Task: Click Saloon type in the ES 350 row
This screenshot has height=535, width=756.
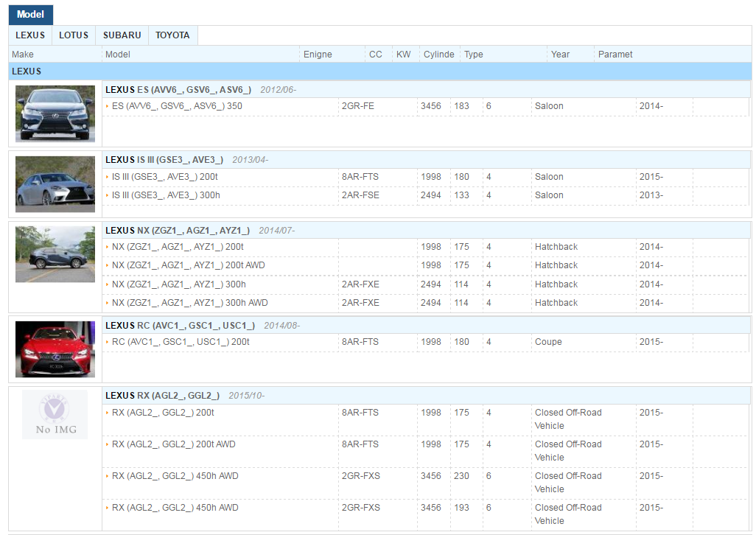Action: [549, 106]
